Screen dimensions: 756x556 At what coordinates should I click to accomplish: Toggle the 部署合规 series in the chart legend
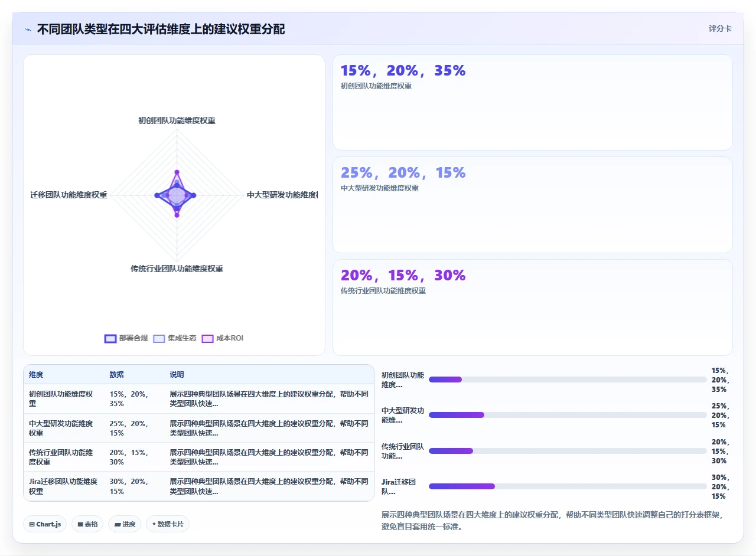coord(126,338)
